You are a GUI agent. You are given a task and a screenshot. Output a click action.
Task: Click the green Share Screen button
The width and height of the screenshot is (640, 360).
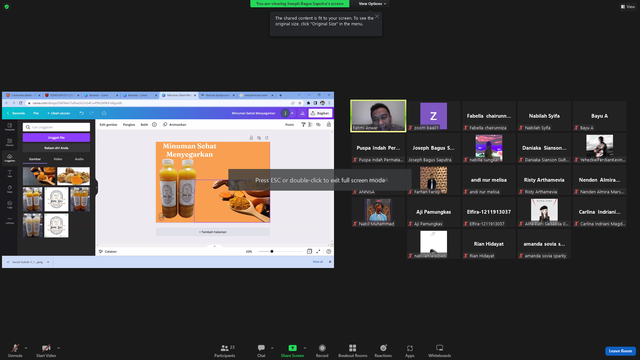[x=292, y=350]
